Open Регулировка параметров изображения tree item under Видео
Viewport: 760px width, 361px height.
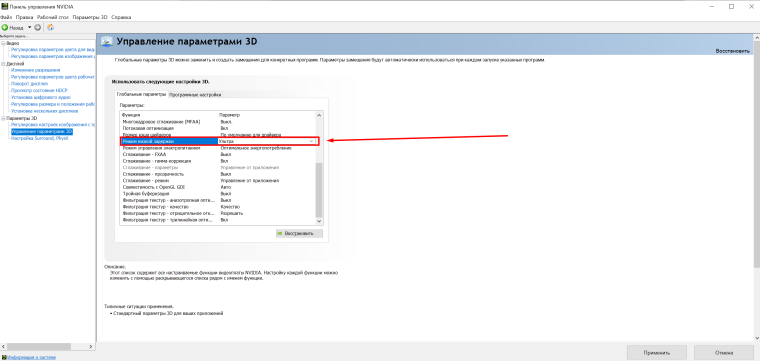pyautogui.click(x=52, y=56)
